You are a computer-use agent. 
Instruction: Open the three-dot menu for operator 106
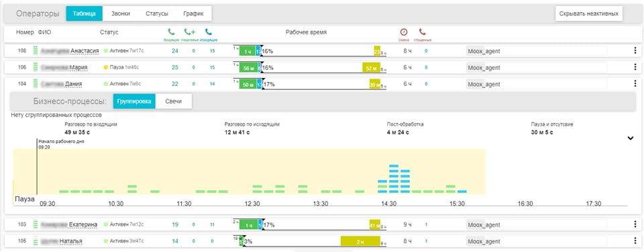pos(635,67)
